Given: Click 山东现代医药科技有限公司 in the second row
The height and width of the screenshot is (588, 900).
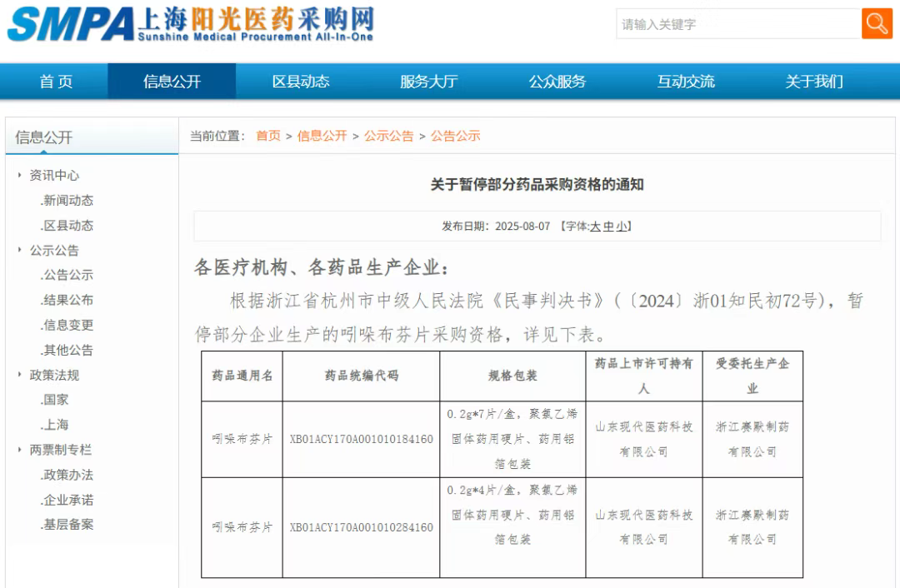Looking at the screenshot, I should 644,527.
